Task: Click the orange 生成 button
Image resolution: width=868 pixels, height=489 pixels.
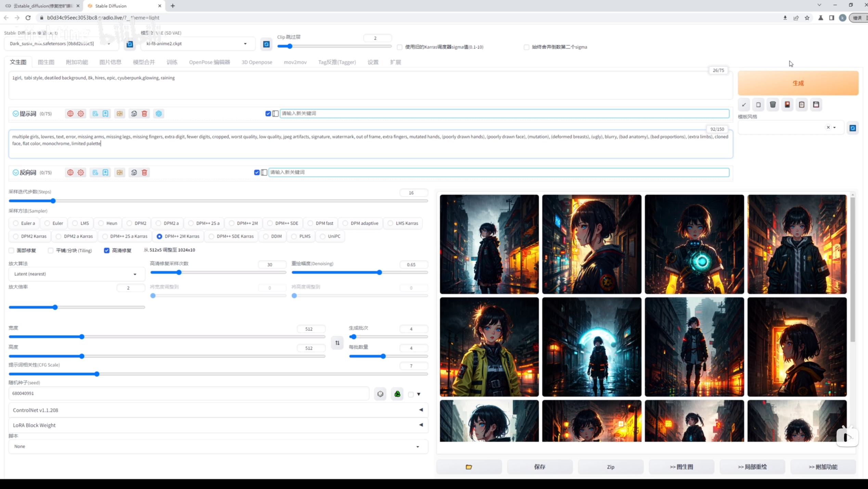Action: 798,83
